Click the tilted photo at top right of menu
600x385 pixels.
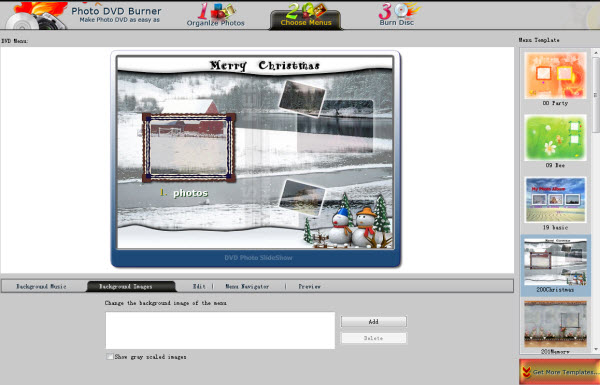click(302, 98)
